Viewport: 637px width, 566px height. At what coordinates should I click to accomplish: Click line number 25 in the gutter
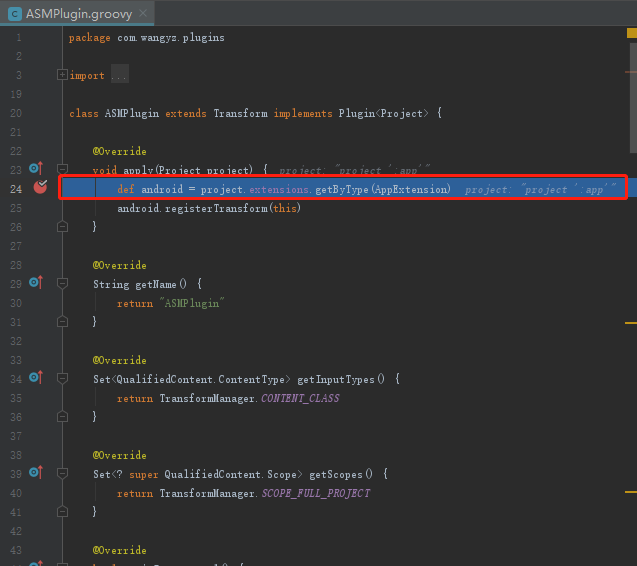point(16,208)
